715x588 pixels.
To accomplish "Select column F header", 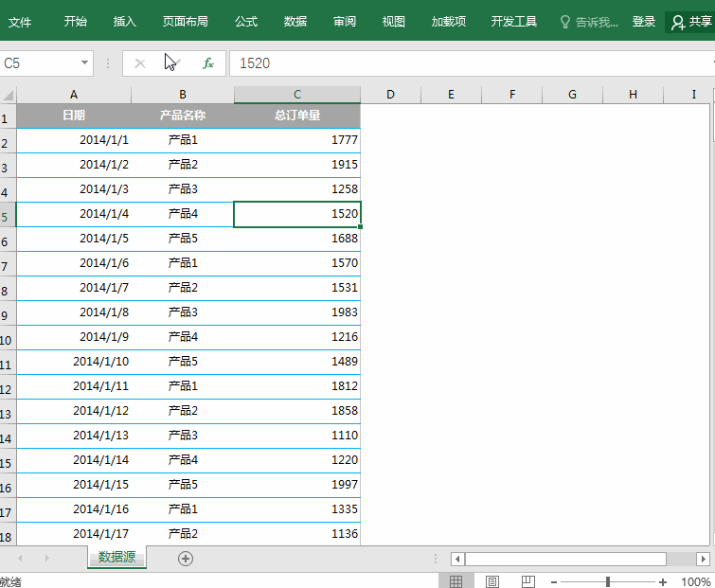I will (512, 95).
